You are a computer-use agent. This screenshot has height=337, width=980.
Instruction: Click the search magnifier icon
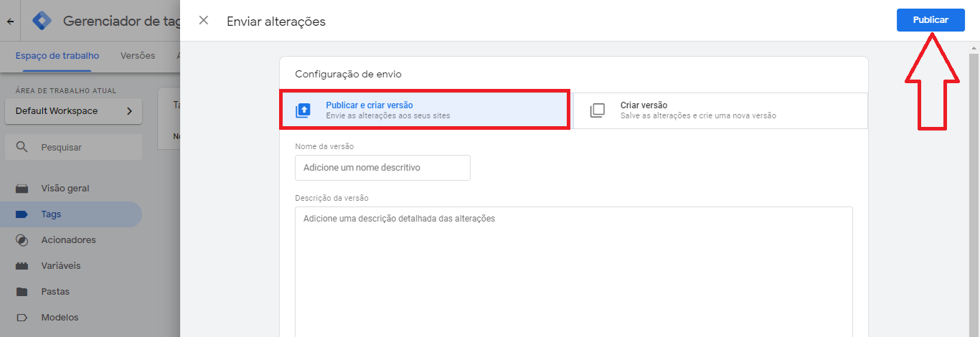click(x=22, y=147)
